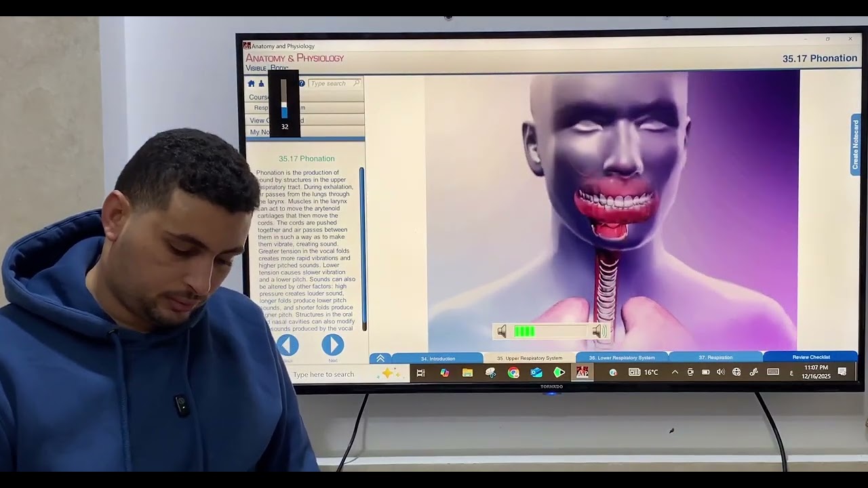Launch Copilot from the taskbar

pos(444,373)
